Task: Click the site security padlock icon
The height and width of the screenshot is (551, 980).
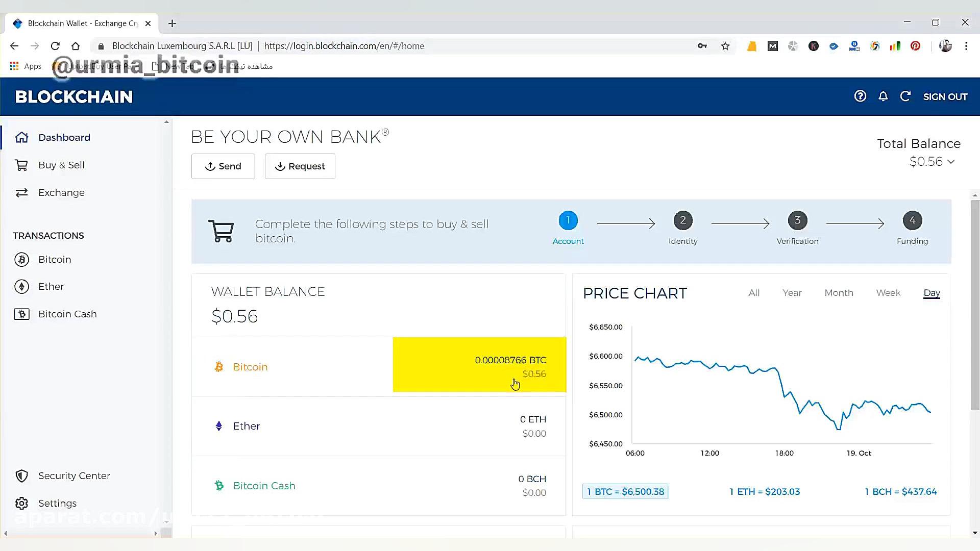Action: 101,46
